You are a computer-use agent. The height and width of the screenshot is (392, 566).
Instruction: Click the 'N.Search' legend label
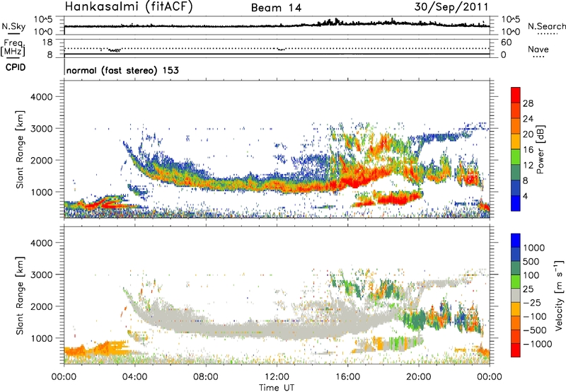pos(546,26)
